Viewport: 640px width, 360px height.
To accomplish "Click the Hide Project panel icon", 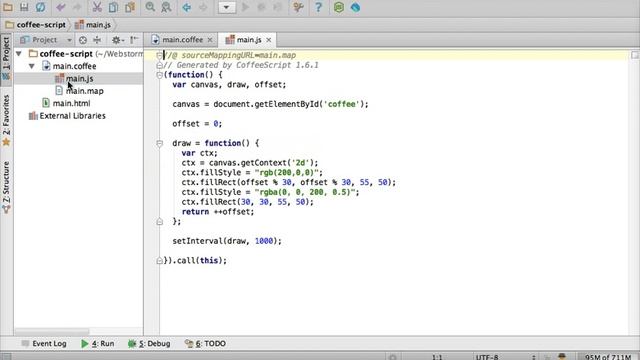I will [134, 40].
